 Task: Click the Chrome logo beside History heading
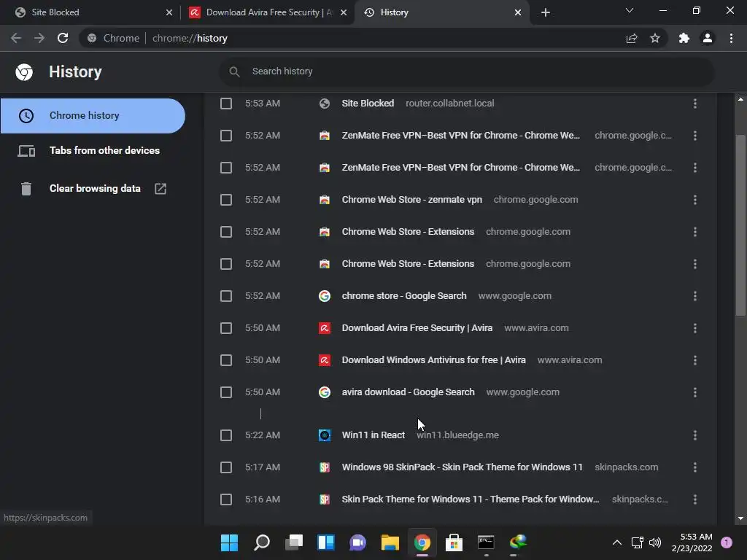click(x=24, y=72)
